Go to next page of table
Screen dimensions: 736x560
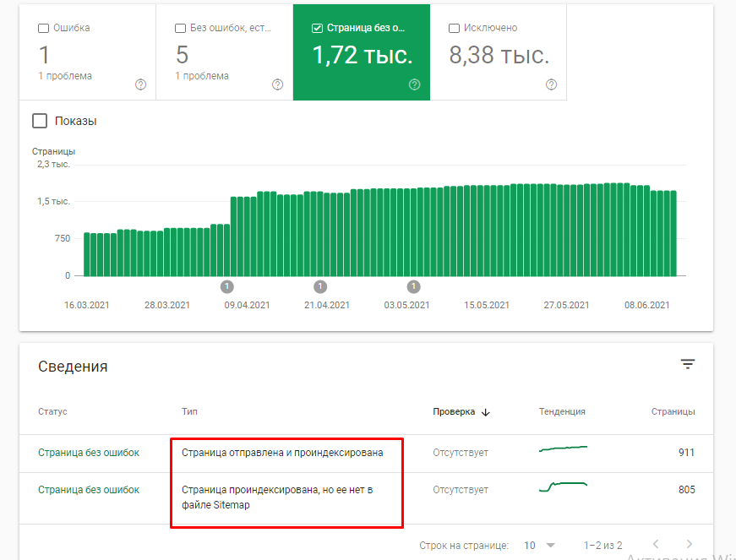pos(690,545)
